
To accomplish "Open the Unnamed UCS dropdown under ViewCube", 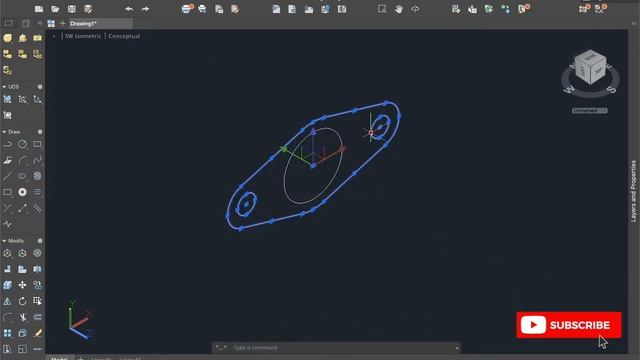I will 590,111.
